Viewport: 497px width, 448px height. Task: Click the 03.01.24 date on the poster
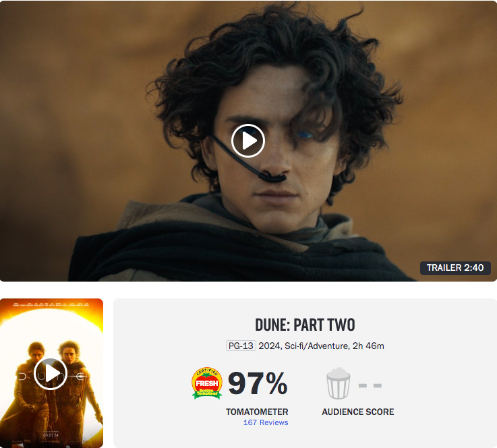[x=51, y=435]
